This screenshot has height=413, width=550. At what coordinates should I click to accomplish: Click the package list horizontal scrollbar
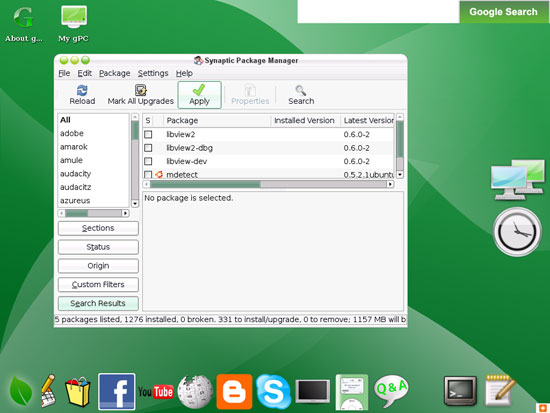coord(268,184)
